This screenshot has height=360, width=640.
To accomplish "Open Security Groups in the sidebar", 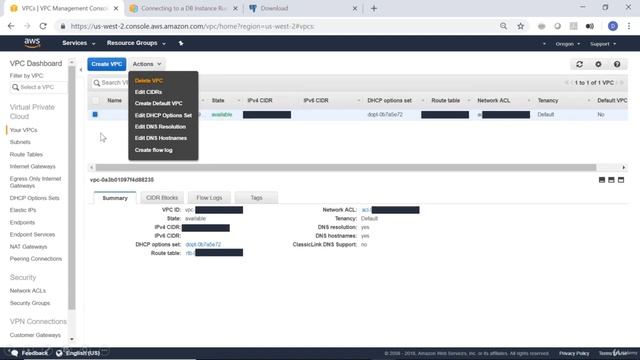I will (x=30, y=303).
